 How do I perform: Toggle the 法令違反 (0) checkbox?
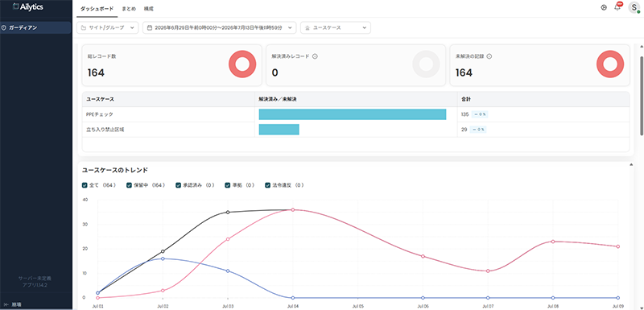268,185
